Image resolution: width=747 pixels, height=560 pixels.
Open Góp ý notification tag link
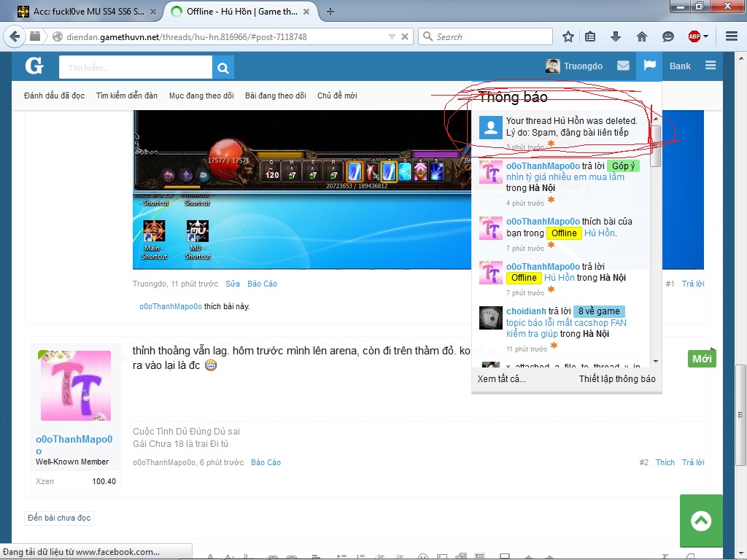click(623, 166)
